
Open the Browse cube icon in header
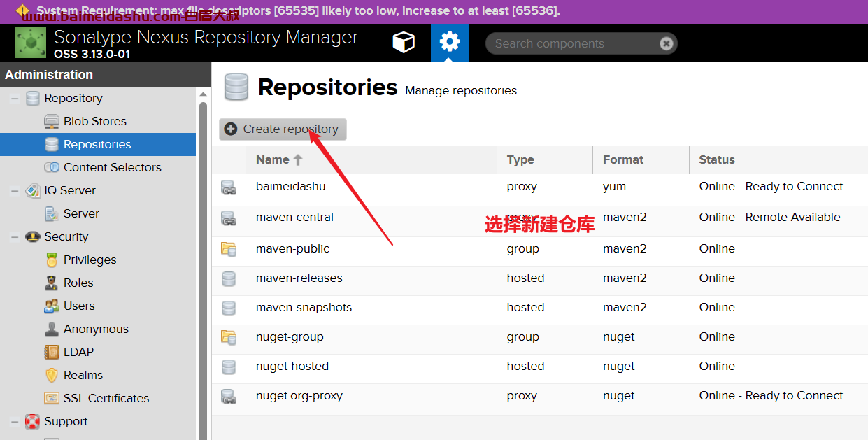point(404,43)
